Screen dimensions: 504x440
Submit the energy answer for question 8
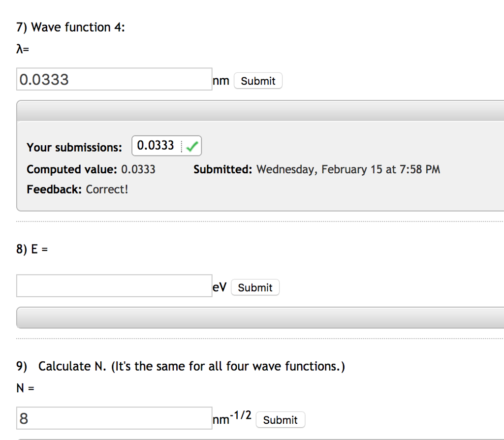[255, 287]
